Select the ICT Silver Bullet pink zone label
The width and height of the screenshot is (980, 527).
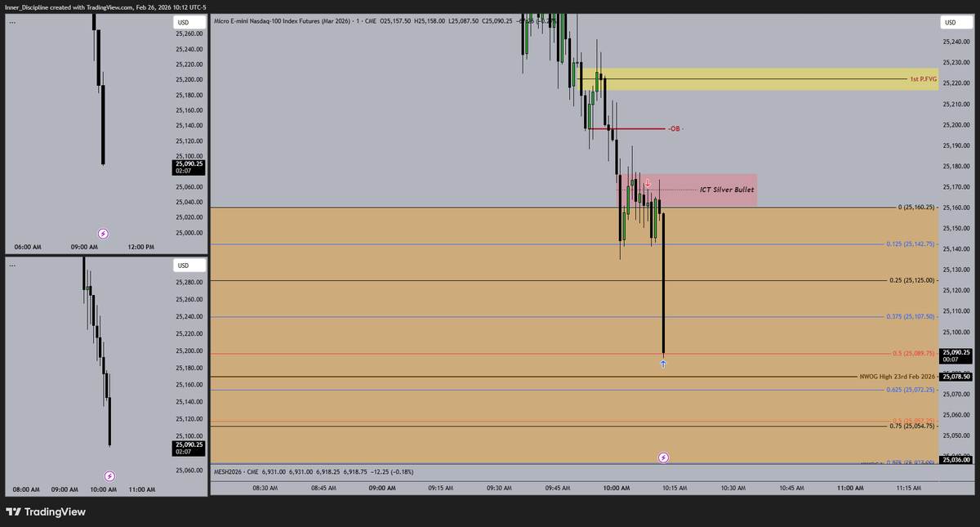[x=725, y=189]
